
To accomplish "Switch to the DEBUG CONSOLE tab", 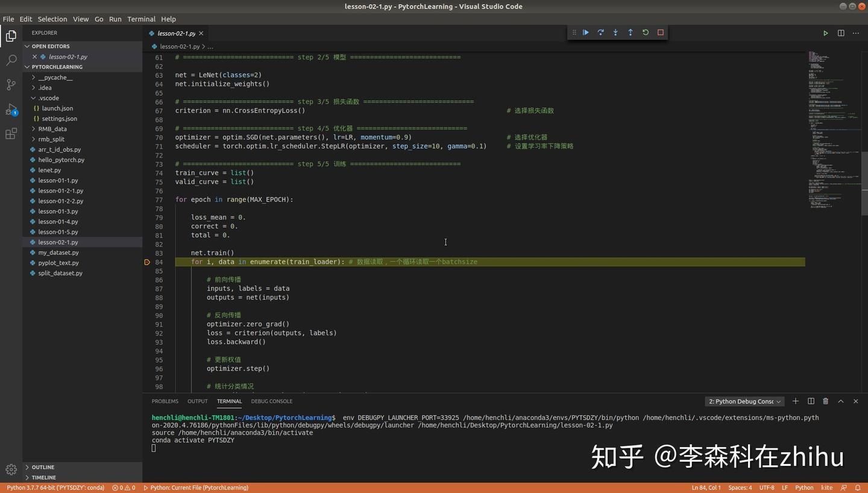I will [272, 401].
